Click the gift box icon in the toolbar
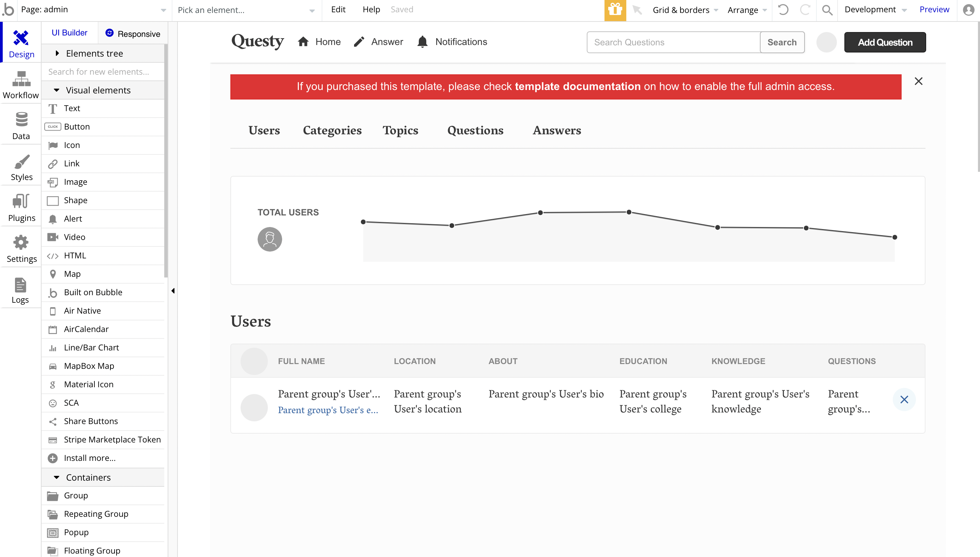 (x=615, y=10)
